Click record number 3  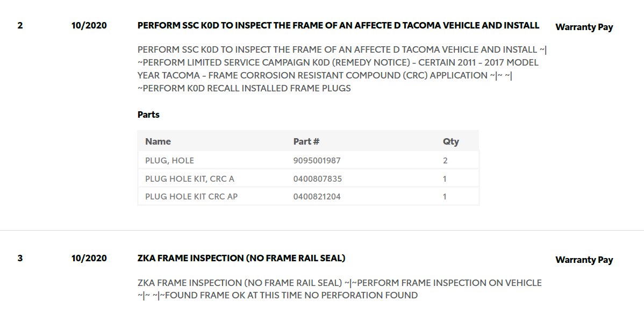tap(20, 259)
